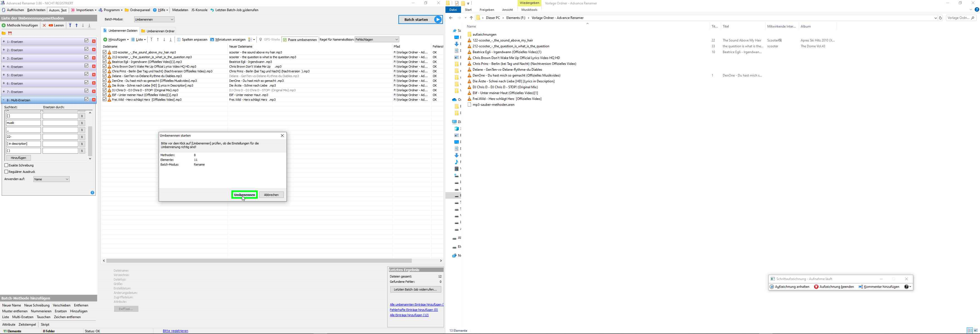This screenshot has height=334, width=980.
Task: Click the Bitte registrieren link
Action: coord(175,331)
